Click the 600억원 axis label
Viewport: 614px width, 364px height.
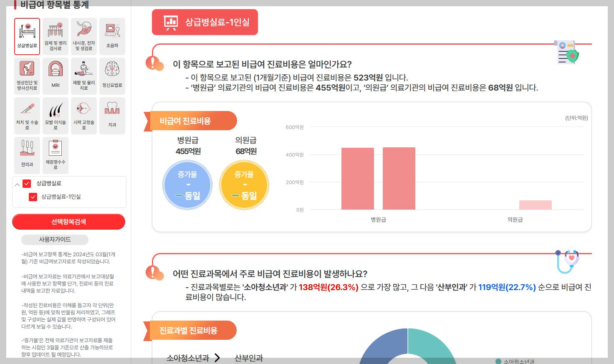point(295,127)
